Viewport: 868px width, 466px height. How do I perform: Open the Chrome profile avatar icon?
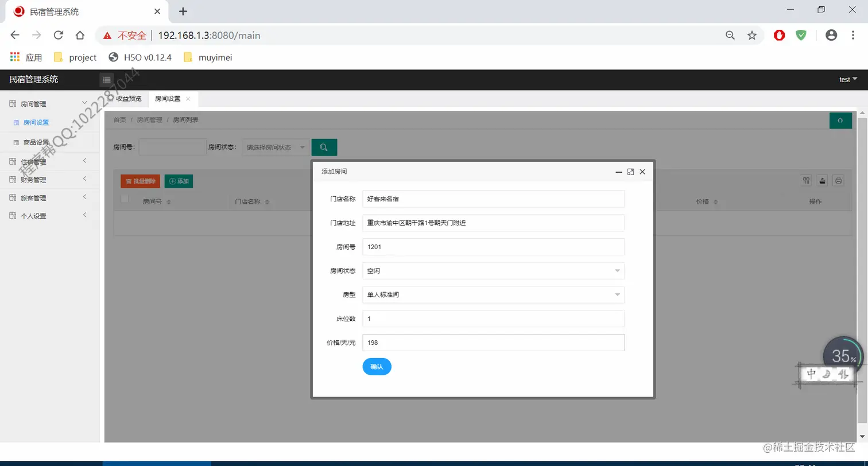(x=831, y=35)
